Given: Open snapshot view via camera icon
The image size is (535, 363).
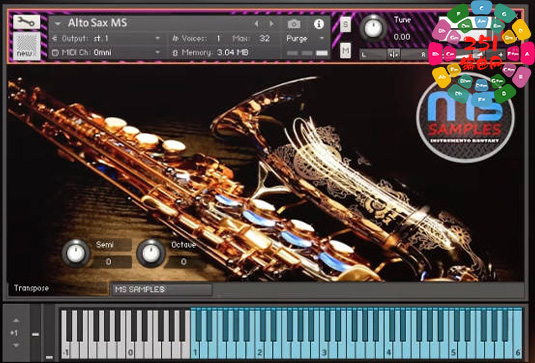Looking at the screenshot, I should (x=294, y=24).
